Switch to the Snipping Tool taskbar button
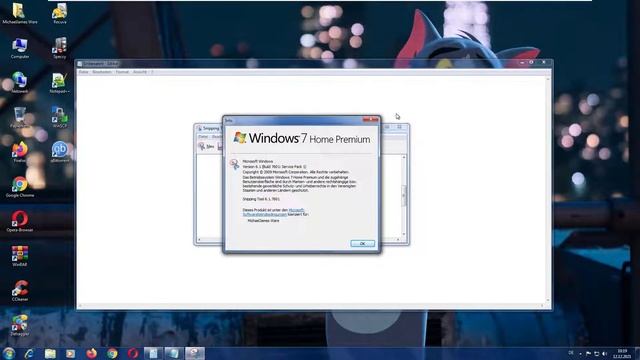 pyautogui.click(x=195, y=353)
